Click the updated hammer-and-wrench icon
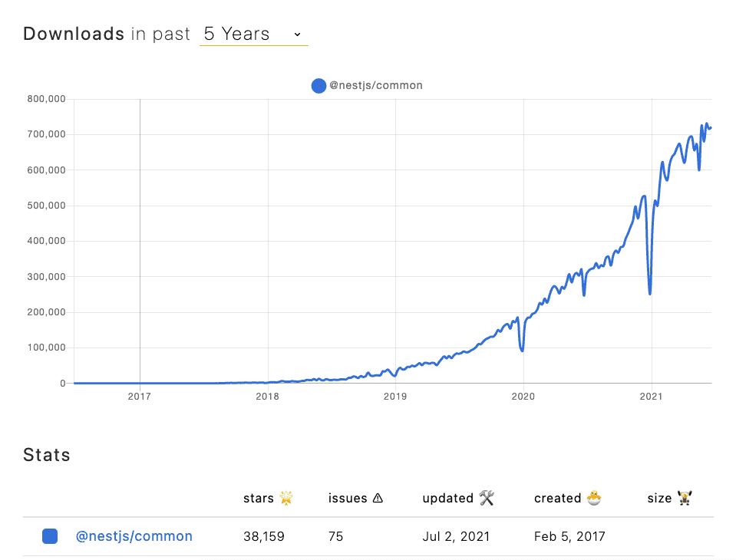736x560 pixels. 487,499
